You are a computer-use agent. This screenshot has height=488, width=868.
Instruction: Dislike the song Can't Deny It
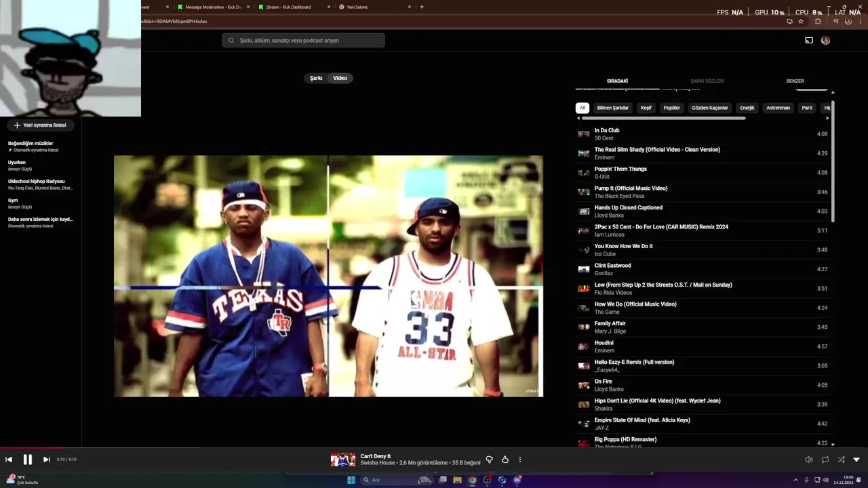[489, 460]
